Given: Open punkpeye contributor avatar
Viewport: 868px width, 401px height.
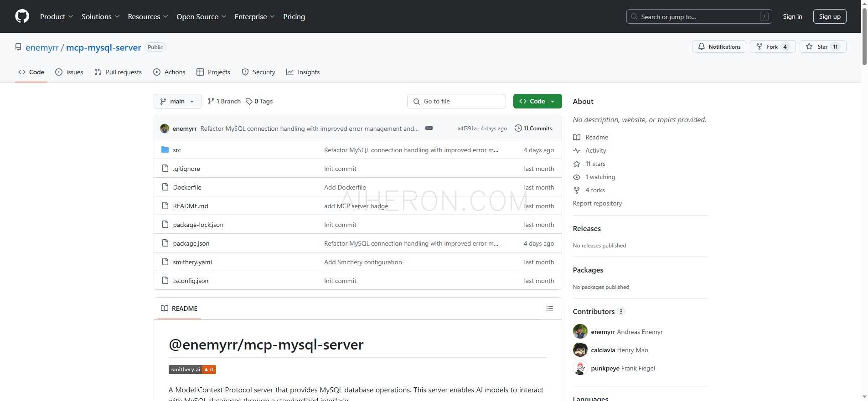Looking at the screenshot, I should (x=580, y=368).
